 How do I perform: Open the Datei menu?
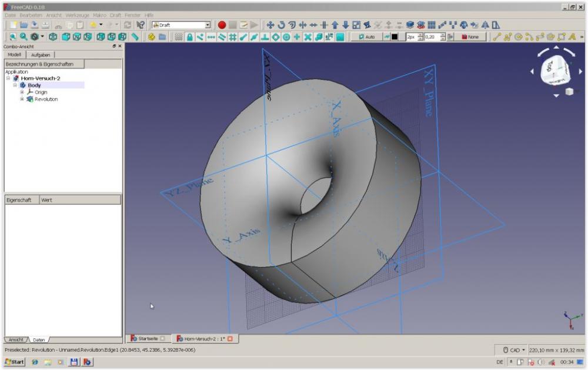click(10, 15)
